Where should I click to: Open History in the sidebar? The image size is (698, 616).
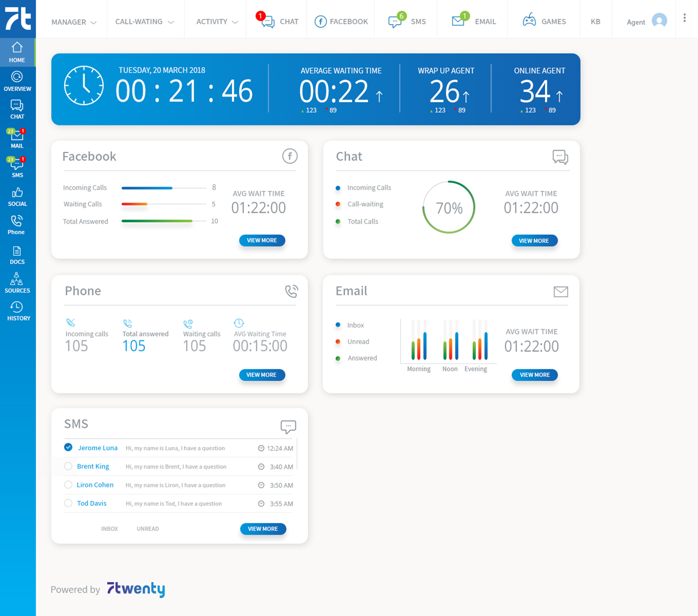pyautogui.click(x=17, y=311)
